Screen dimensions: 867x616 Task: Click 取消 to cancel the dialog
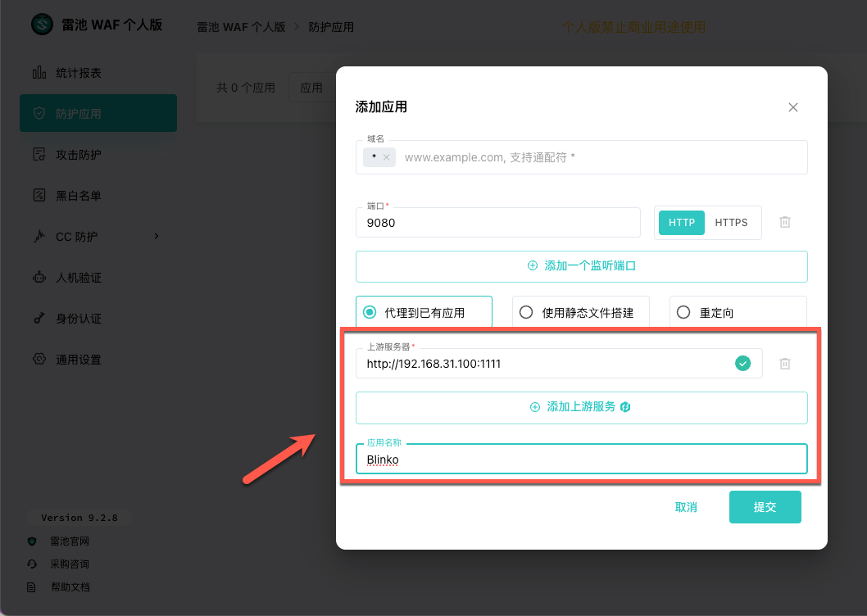686,507
